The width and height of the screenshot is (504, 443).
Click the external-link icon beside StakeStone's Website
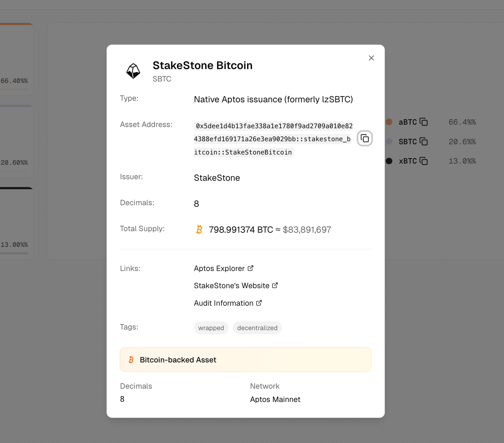275,285
